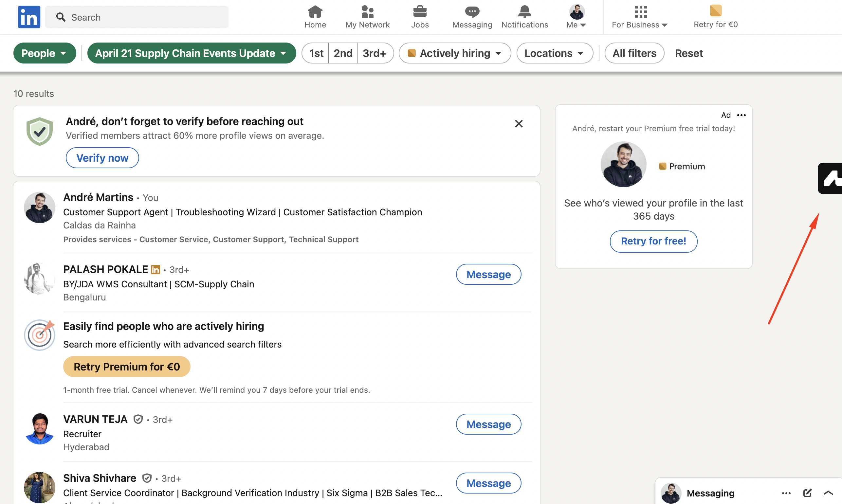Open the Messaging panel options menu

(x=786, y=493)
